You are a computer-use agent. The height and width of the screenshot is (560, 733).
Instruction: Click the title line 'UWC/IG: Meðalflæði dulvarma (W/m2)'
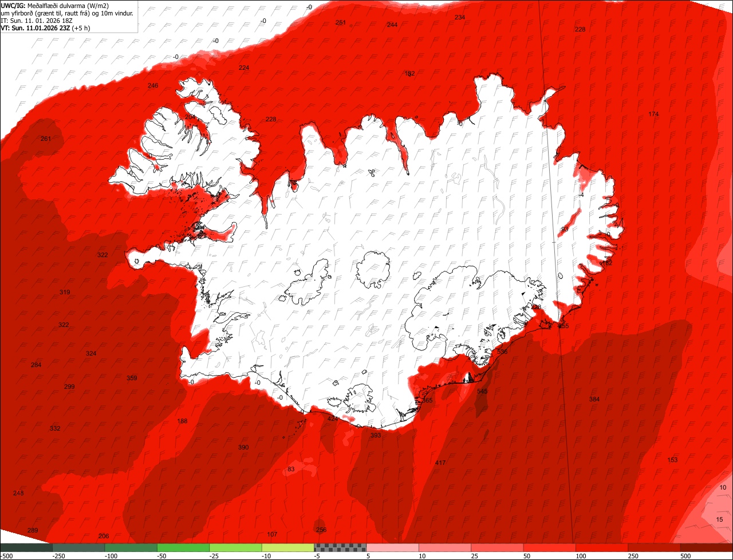55,5
